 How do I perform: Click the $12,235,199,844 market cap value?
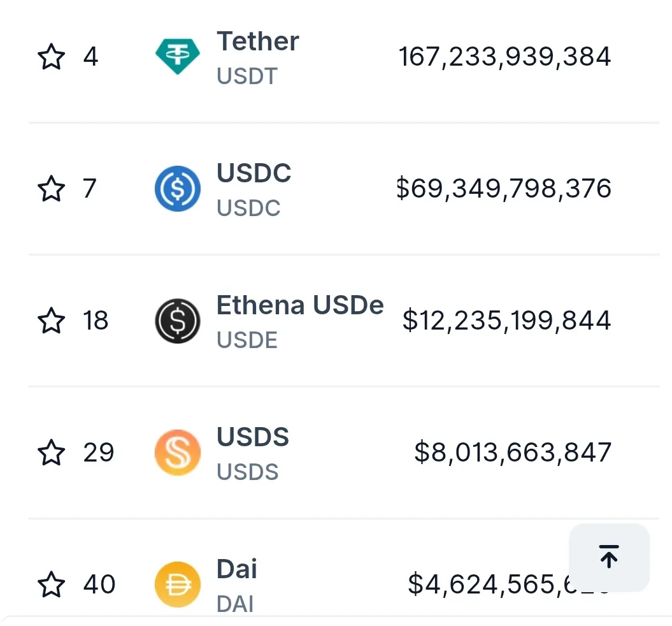(x=506, y=321)
